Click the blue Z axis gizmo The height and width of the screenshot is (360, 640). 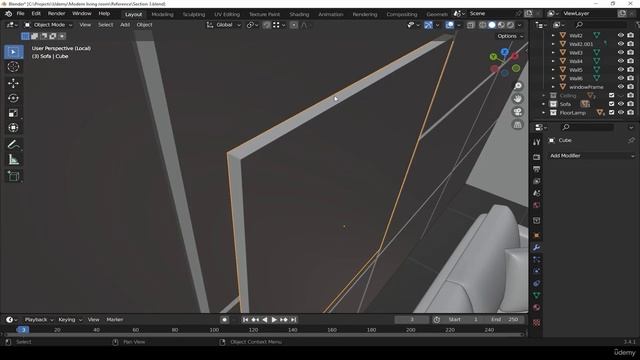[505, 52]
